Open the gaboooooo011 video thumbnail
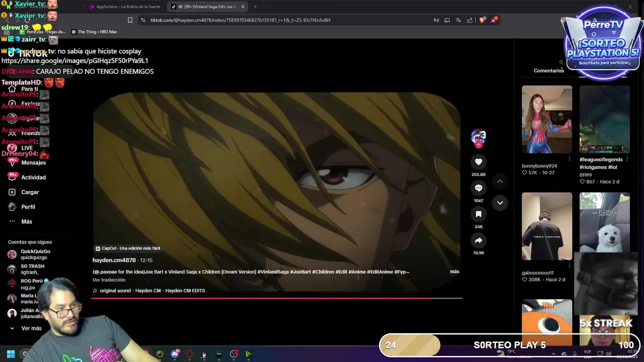 [x=547, y=226]
